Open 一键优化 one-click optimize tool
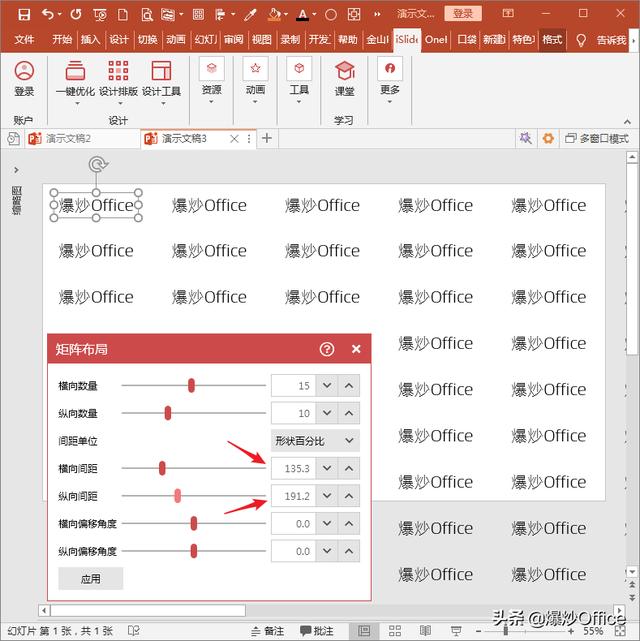The image size is (640, 641). tap(75, 83)
